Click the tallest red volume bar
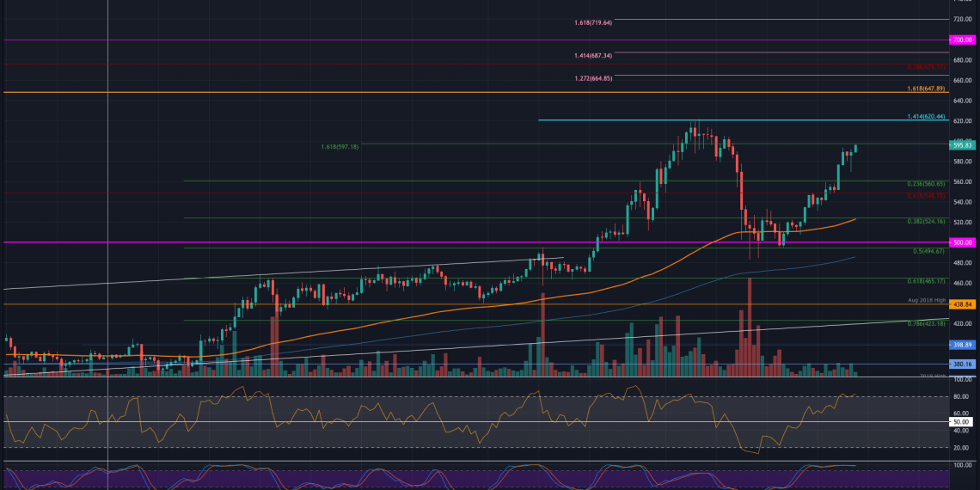This screenshot has width=980, height=490. tap(750, 327)
